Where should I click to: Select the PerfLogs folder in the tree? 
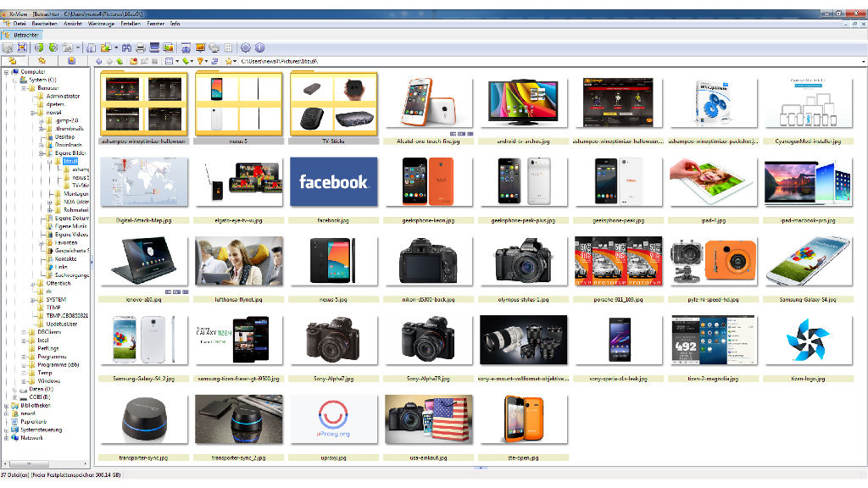pyautogui.click(x=47, y=348)
